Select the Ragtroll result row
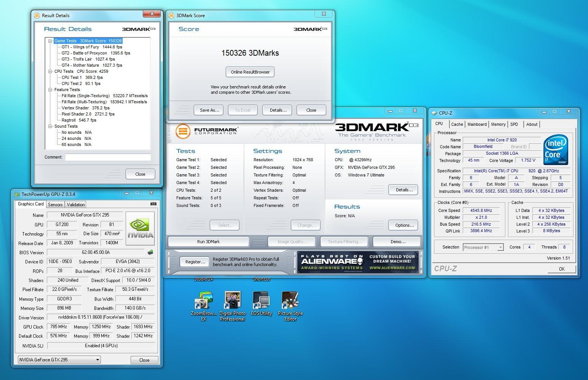 tap(79, 120)
